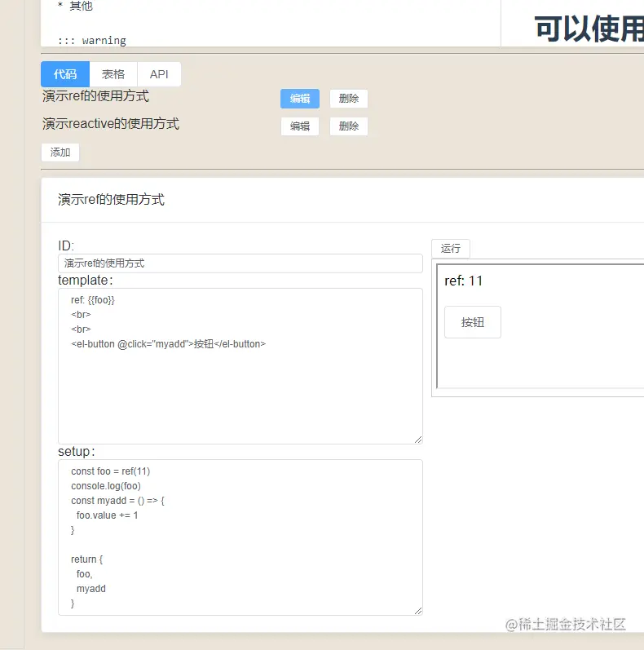Click the 按钮 button in preview
This screenshot has width=644, height=650.
pos(473,322)
